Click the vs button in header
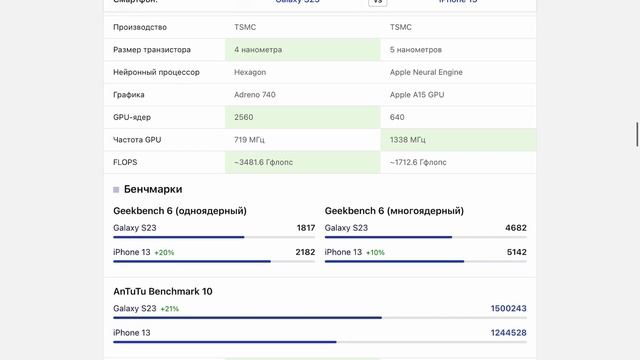The width and height of the screenshot is (640, 360). pos(378,2)
